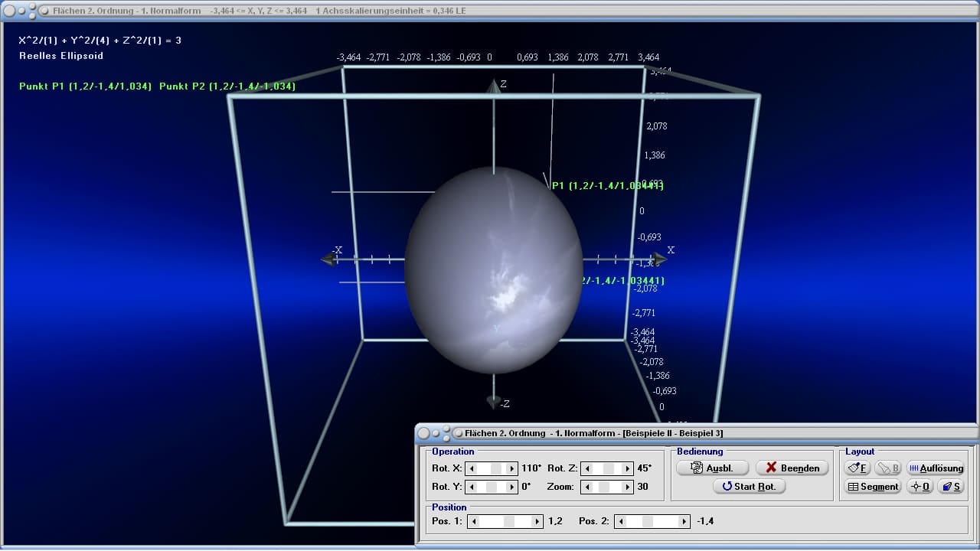
Task: Click the Beenden button
Action: [792, 468]
